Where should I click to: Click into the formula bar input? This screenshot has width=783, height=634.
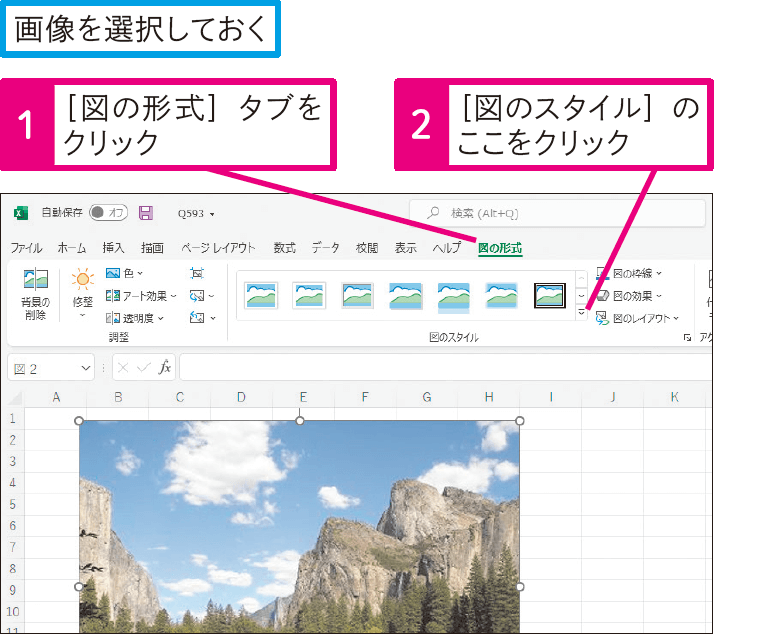coord(445,367)
